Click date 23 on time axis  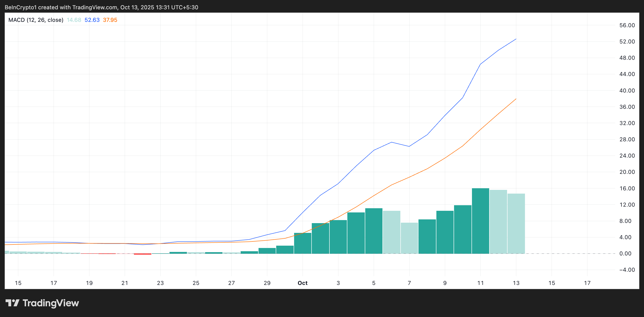pyautogui.click(x=160, y=283)
